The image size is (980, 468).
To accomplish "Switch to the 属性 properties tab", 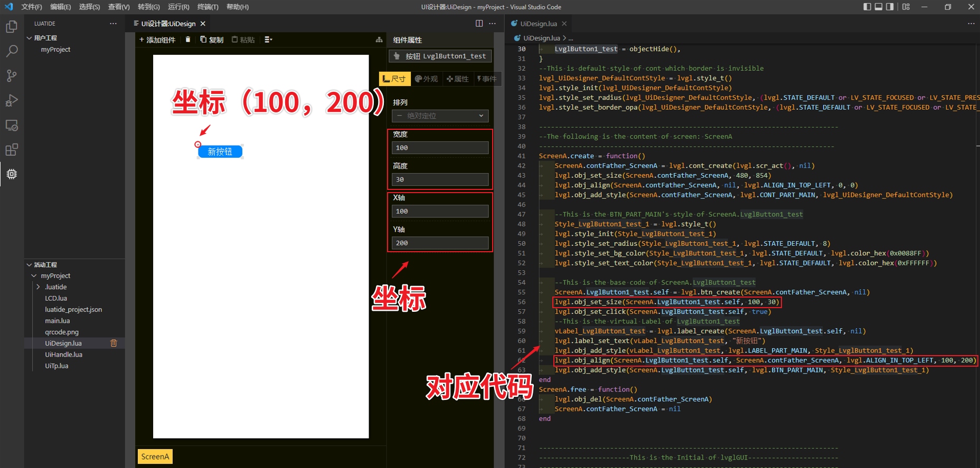I will tap(458, 79).
